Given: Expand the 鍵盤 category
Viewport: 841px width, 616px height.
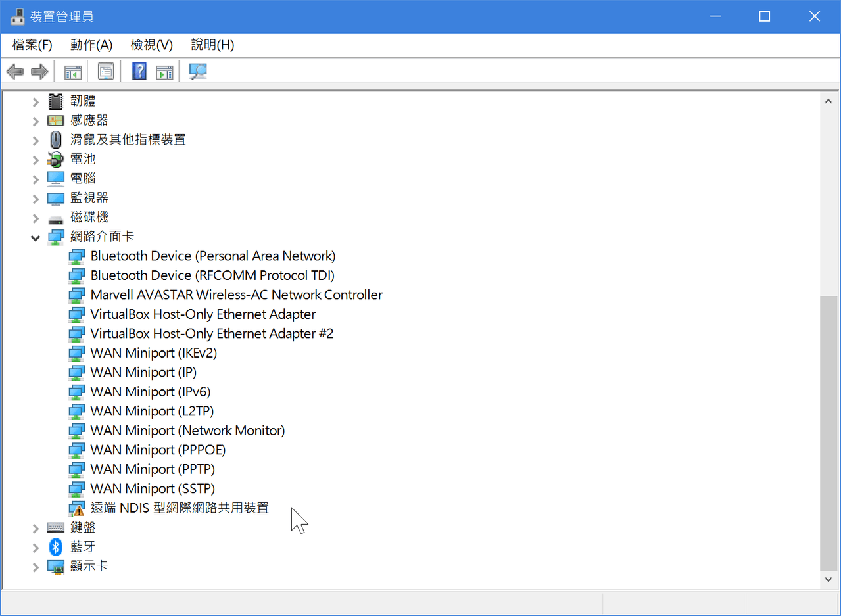Looking at the screenshot, I should [35, 527].
